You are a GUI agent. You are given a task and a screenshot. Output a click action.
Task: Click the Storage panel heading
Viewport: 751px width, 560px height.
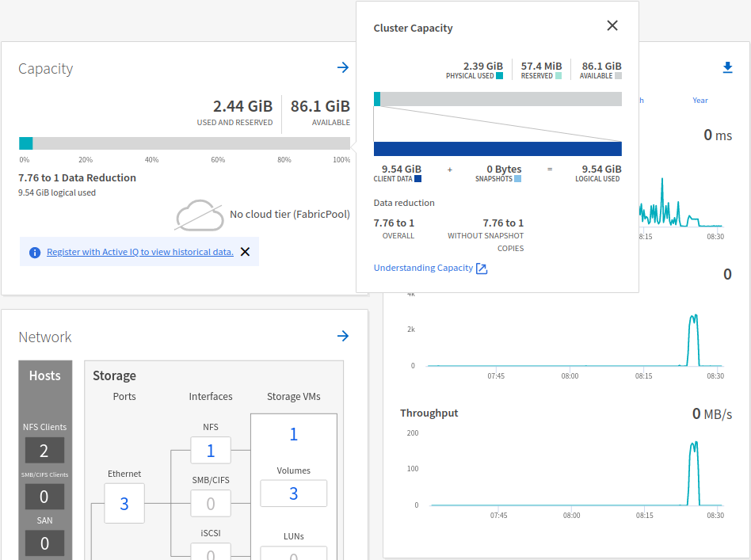[114, 375]
